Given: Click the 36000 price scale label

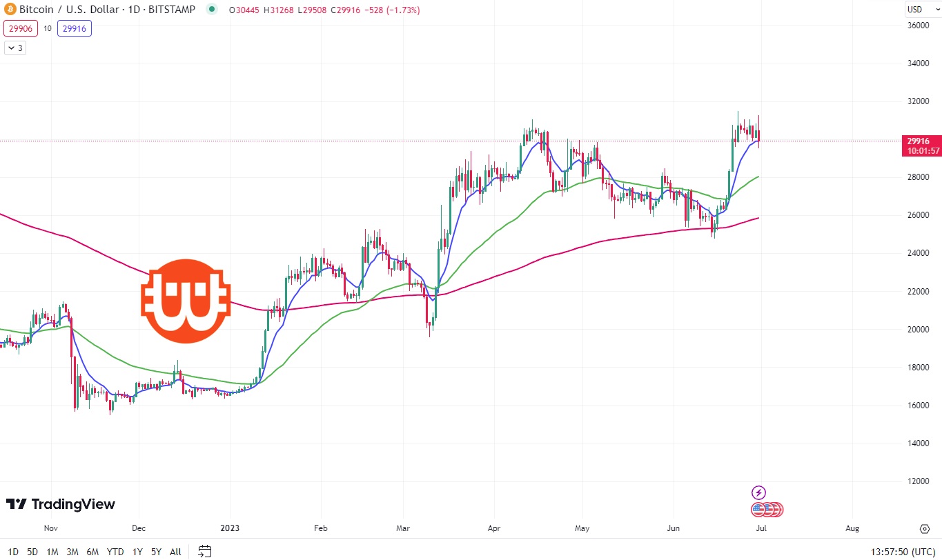Looking at the screenshot, I should (x=918, y=26).
